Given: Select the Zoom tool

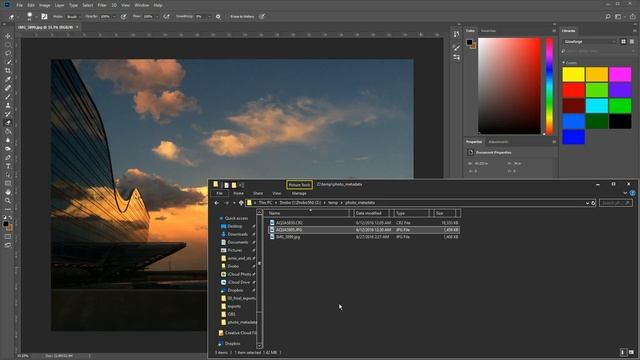Looking at the screenshot, I should tap(8, 200).
